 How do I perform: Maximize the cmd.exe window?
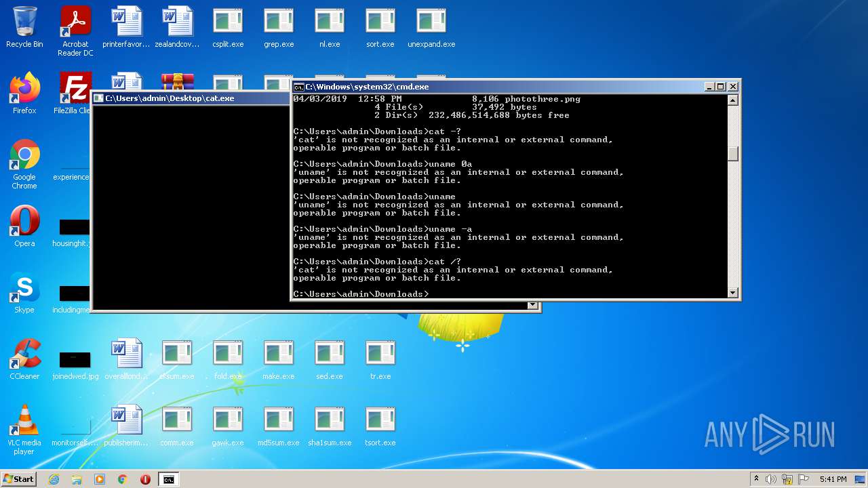721,87
